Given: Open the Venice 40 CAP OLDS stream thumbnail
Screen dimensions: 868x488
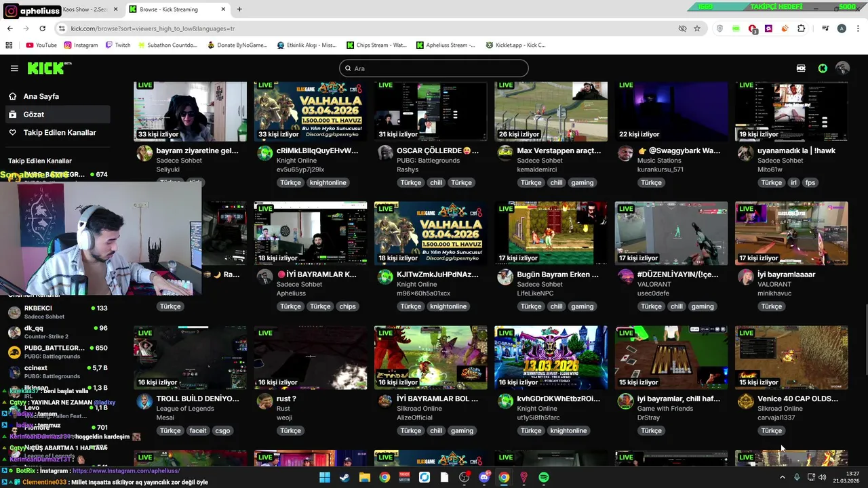Looking at the screenshot, I should point(791,358).
